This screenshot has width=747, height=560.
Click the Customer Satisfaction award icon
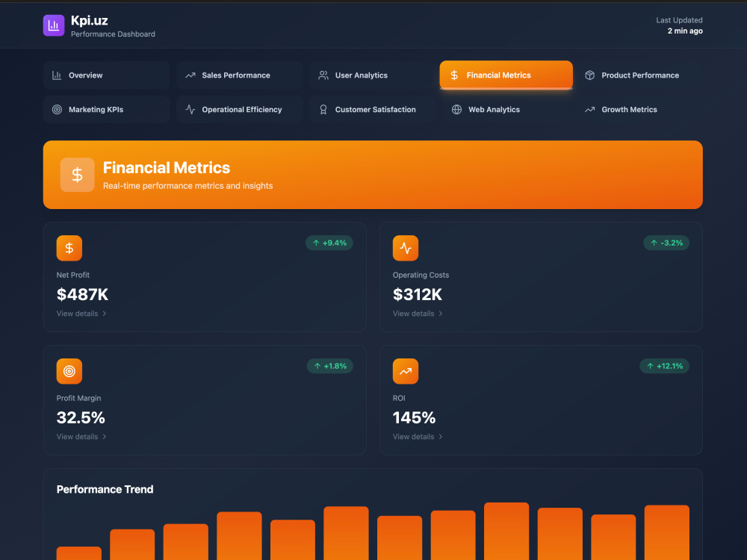[323, 110]
